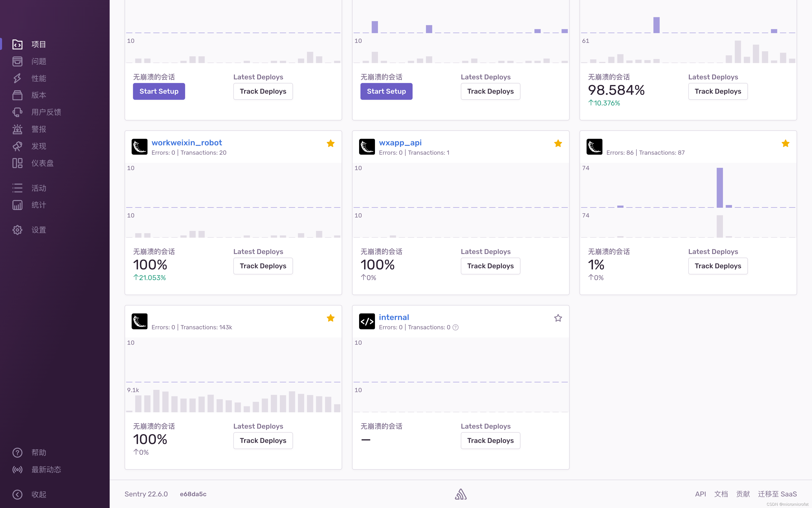This screenshot has width=812, height=508.
Task: Open the workweixin_robot project link
Action: point(187,143)
